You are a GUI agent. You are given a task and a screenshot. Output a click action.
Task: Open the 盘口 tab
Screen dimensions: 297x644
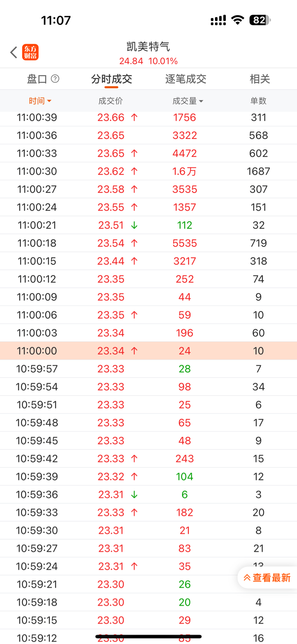pyautogui.click(x=37, y=79)
